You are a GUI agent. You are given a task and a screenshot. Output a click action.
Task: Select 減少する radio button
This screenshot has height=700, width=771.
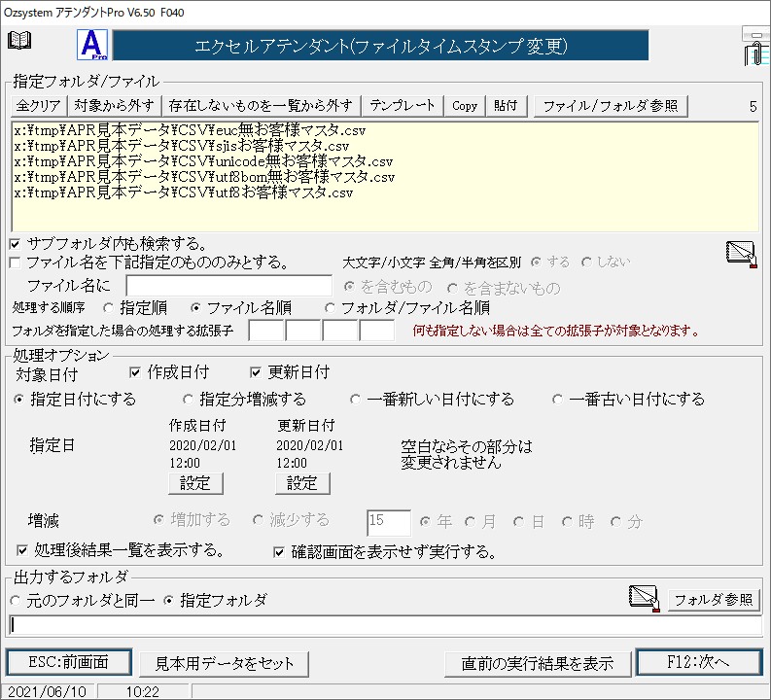pos(258,519)
